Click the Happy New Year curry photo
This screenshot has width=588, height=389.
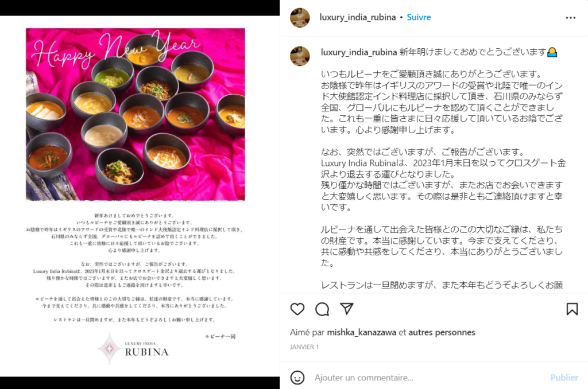coord(136,114)
